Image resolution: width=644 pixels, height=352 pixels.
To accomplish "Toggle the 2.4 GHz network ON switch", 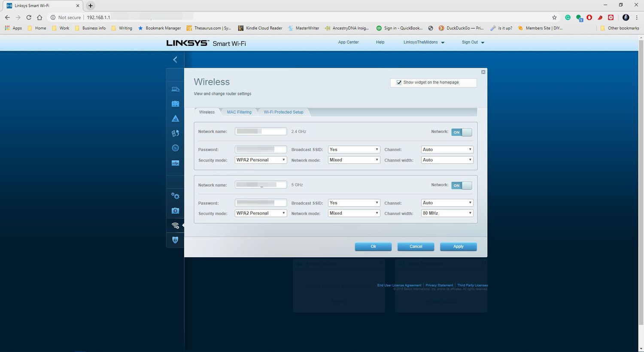I will tap(462, 132).
